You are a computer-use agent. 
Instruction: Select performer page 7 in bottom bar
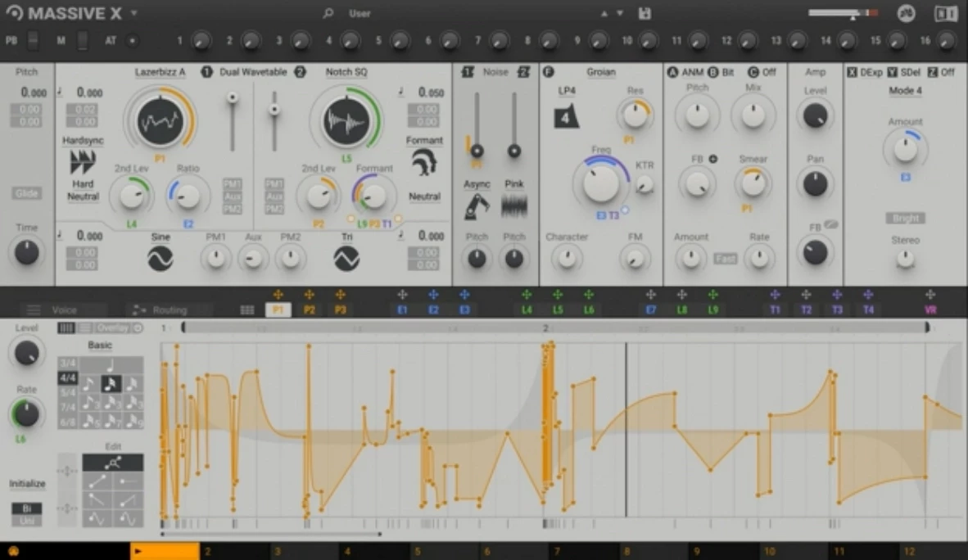tap(583, 551)
